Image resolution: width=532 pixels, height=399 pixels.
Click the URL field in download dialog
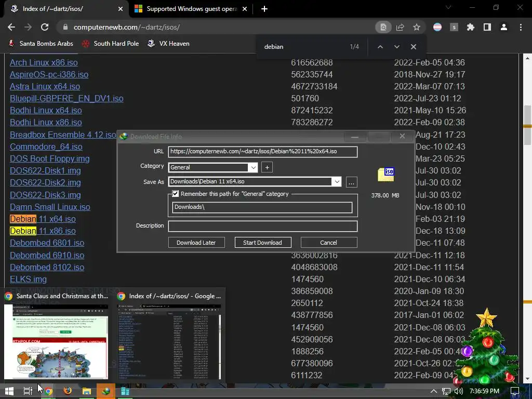[x=262, y=152]
